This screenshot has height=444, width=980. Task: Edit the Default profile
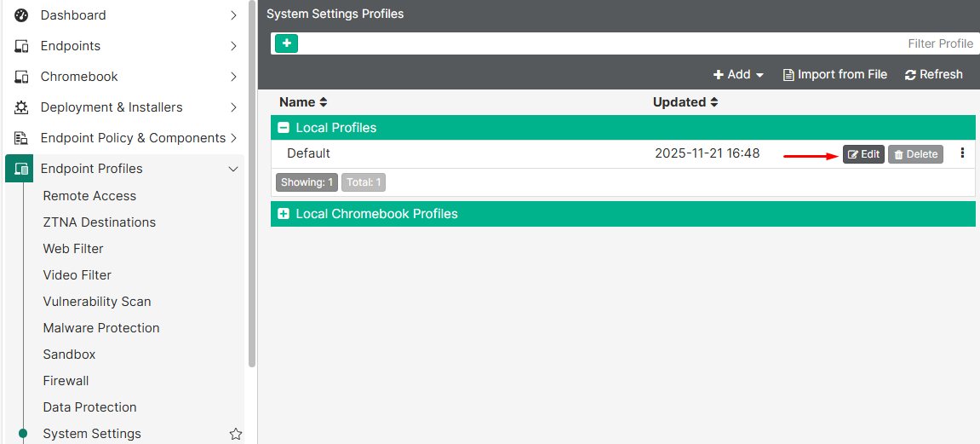pyautogui.click(x=863, y=154)
